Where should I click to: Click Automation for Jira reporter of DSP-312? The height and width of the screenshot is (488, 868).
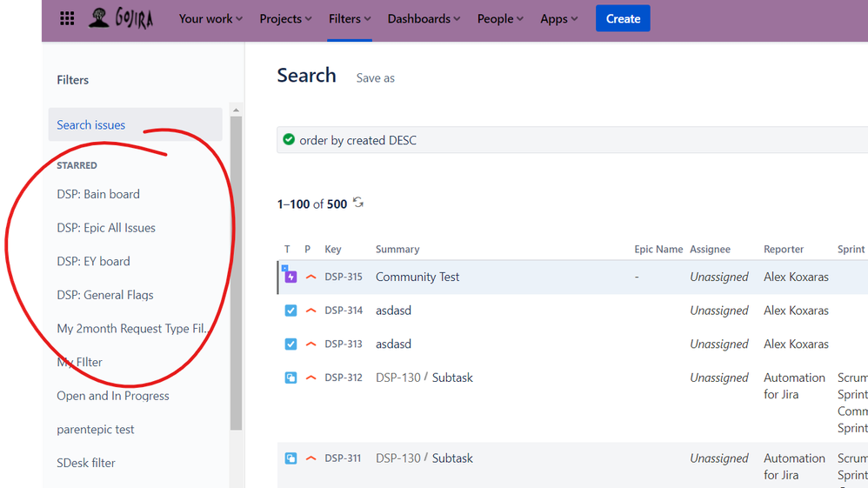[x=794, y=386]
